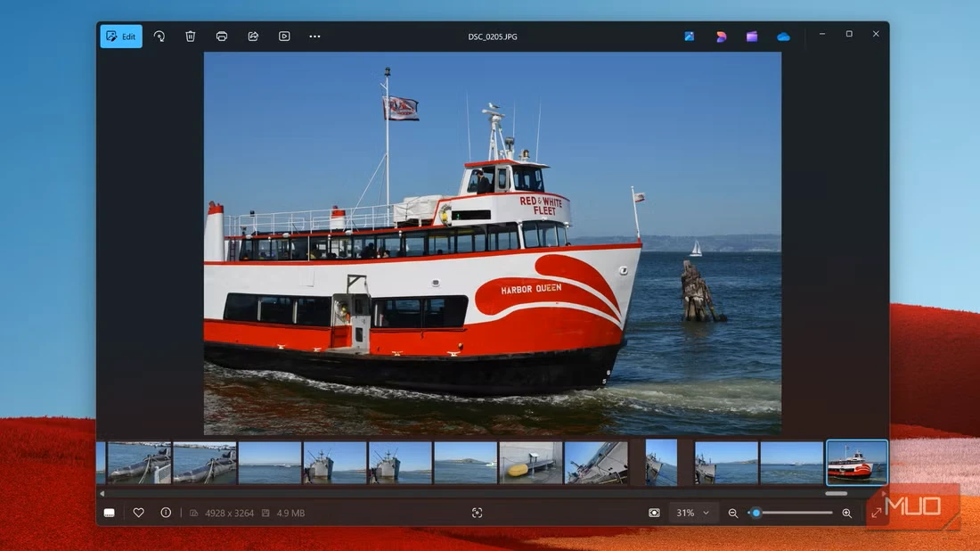
Task: Open the three-dot See more menu
Action: point(314,37)
